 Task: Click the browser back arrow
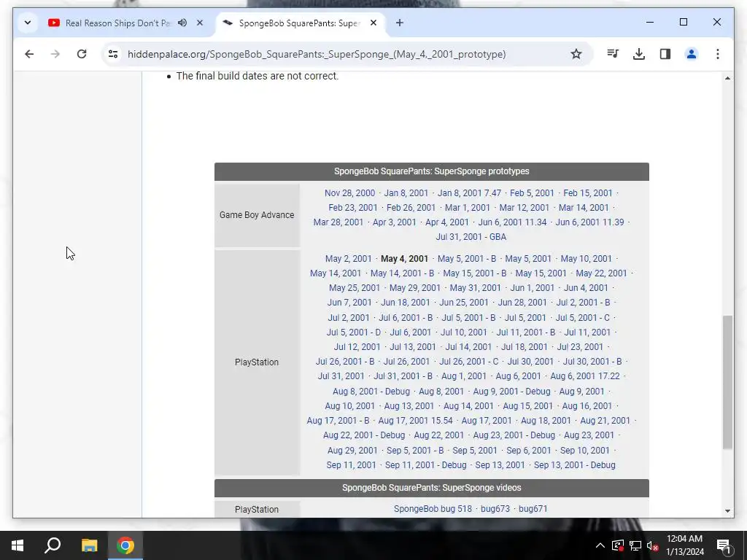(x=29, y=54)
